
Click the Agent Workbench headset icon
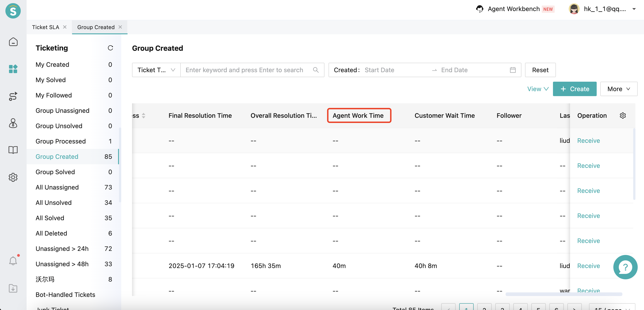[480, 9]
